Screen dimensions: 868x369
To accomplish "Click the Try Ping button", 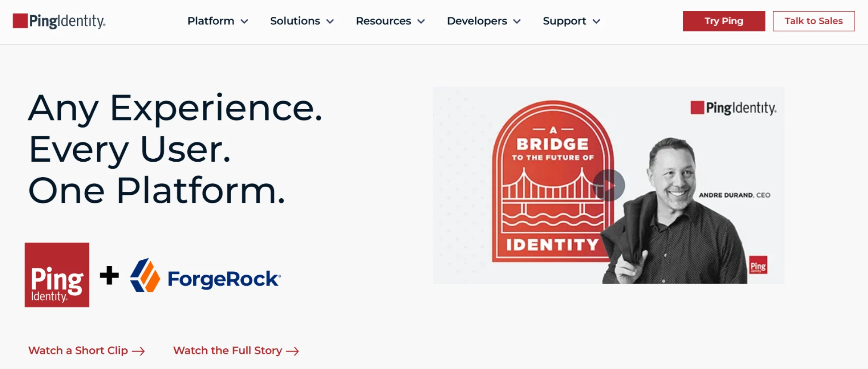I will click(724, 21).
